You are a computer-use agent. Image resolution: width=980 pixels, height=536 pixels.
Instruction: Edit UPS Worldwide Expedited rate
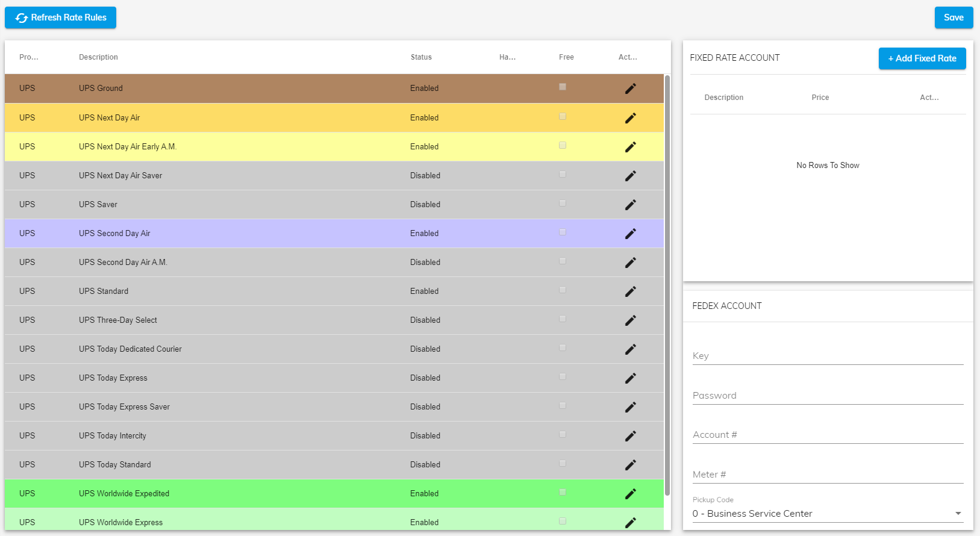[x=630, y=494]
